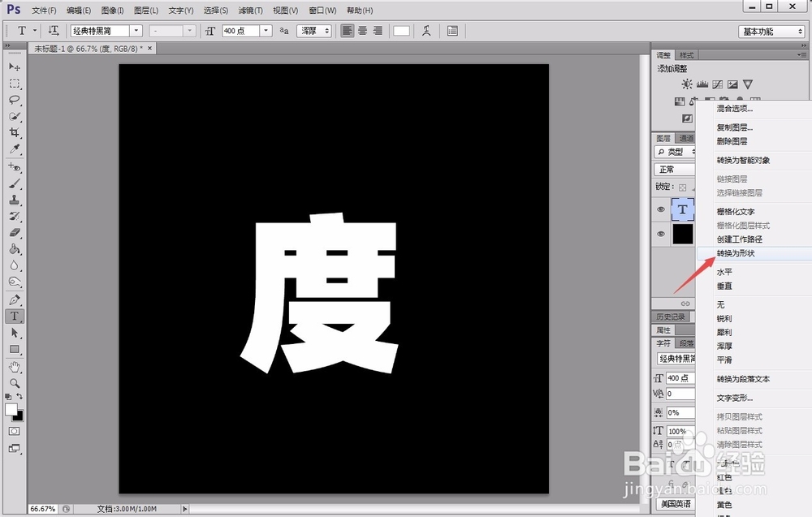Set left align text
Screen dimensions: 812x517
347,31
